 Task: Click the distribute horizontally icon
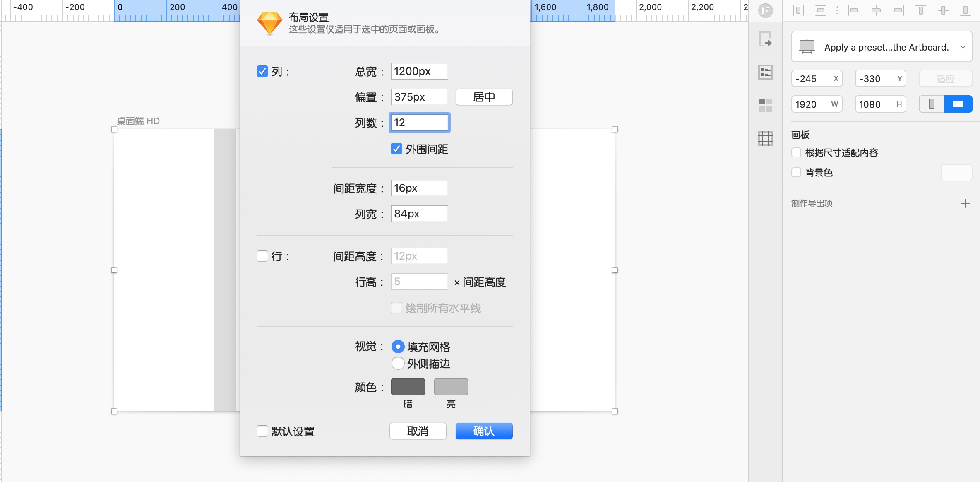point(798,10)
